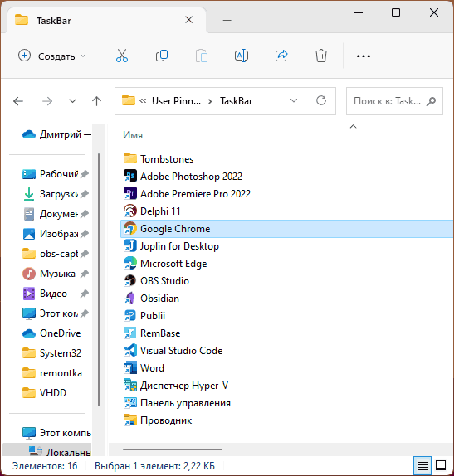454x476 pixels.
Task: Expand address bar history dropdown
Action: point(294,100)
